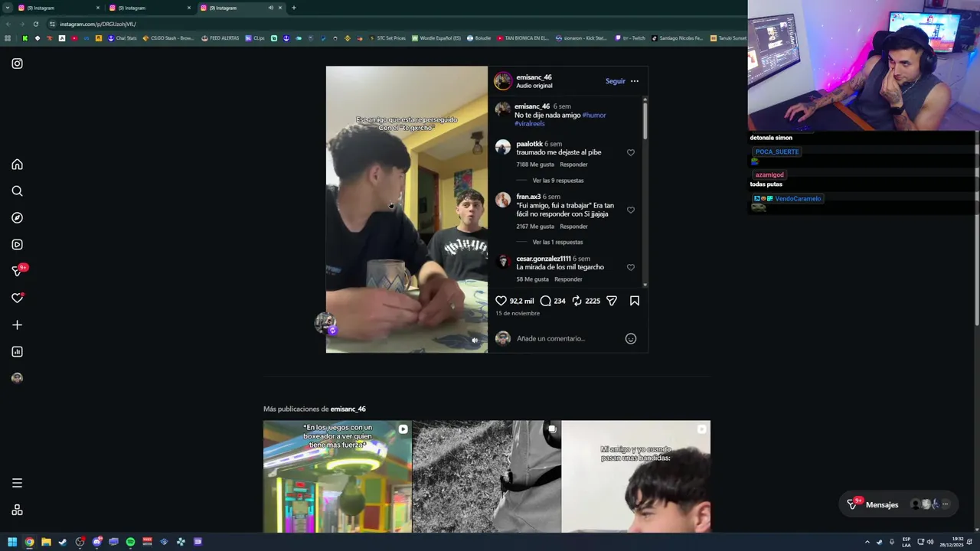Reply to fran.ax3's comment
Image resolution: width=980 pixels, height=551 pixels.
click(573, 227)
